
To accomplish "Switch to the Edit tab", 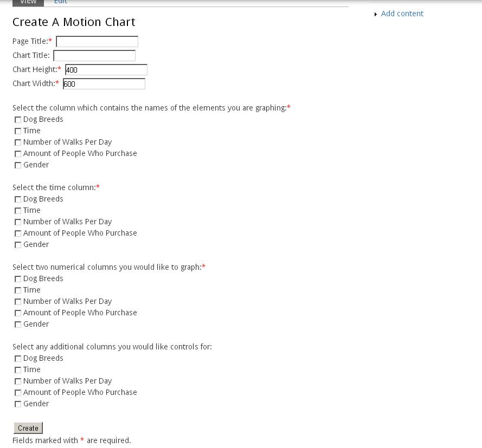I will tap(60, 2).
